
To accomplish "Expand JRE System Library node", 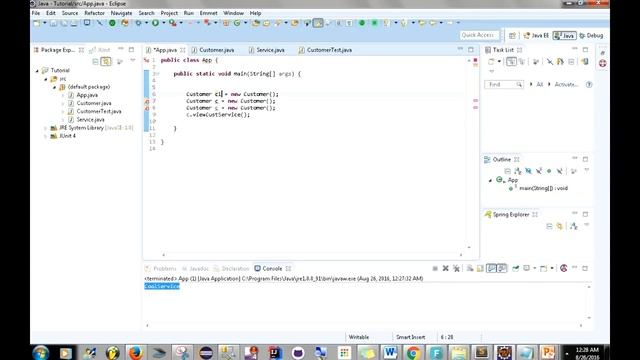I will point(46,128).
